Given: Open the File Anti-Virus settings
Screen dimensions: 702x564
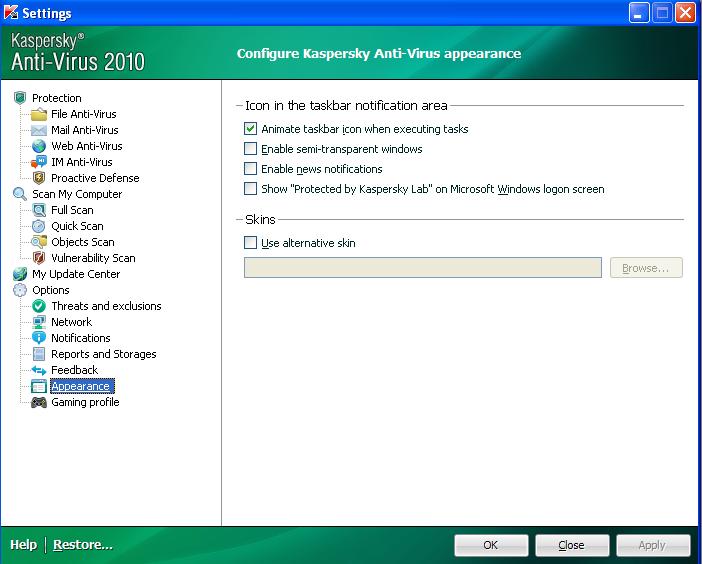Looking at the screenshot, I should 84,114.
